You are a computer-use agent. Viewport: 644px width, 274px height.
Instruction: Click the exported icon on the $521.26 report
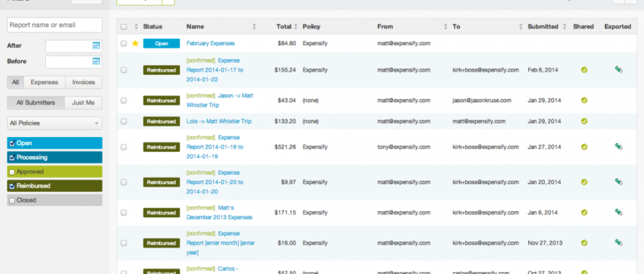(x=618, y=147)
